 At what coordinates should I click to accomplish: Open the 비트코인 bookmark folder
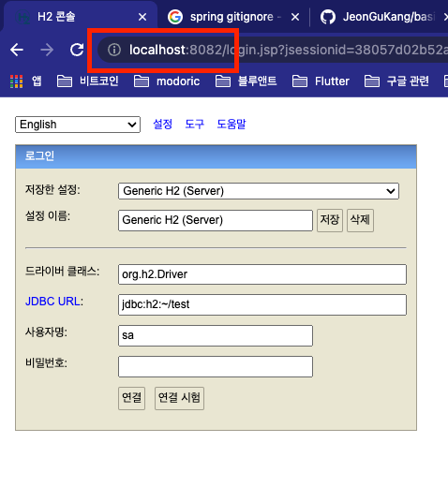point(88,81)
